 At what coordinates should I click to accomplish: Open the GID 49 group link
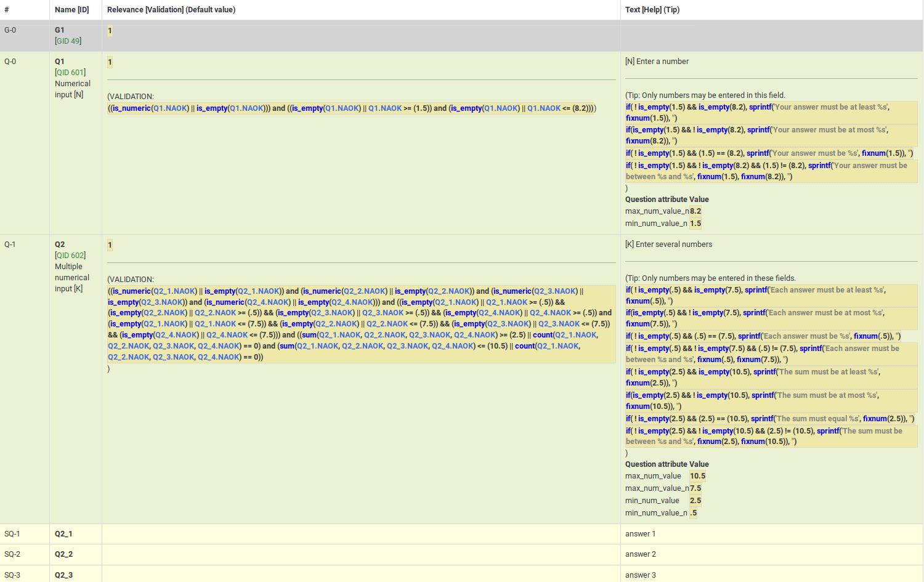69,41
